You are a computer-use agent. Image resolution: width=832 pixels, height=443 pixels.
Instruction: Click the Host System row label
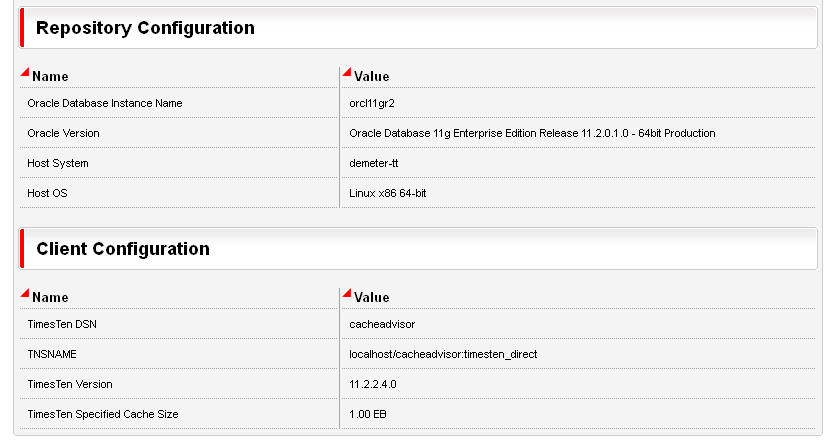pos(58,163)
